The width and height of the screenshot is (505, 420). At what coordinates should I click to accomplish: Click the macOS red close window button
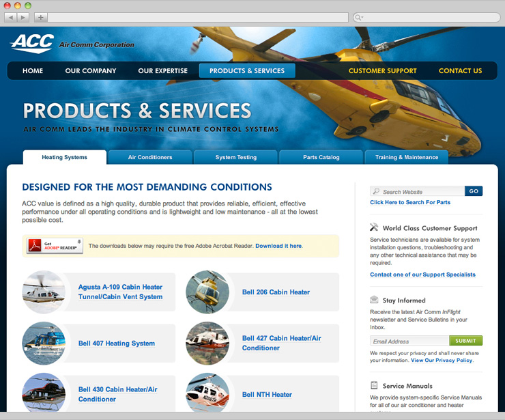click(x=7, y=5)
